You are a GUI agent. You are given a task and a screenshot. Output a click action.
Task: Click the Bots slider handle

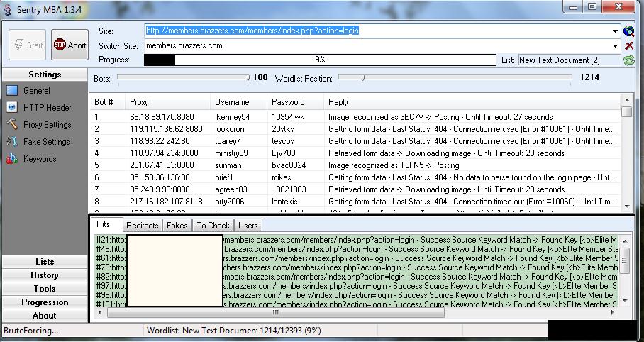click(248, 77)
